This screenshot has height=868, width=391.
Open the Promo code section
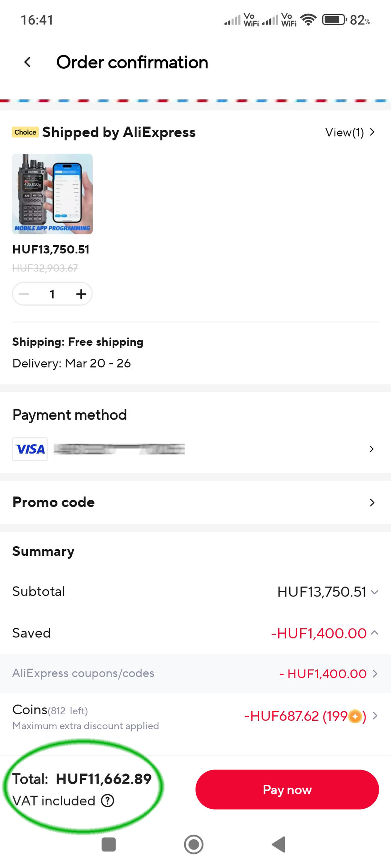[195, 502]
